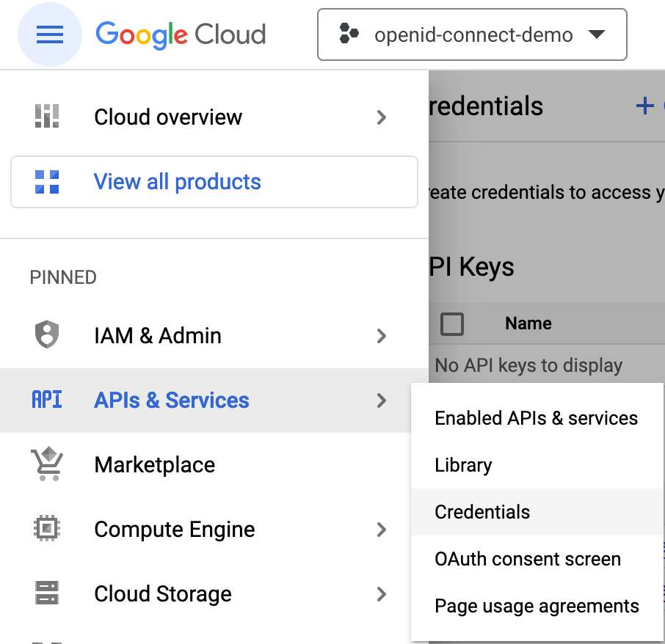Click the APIs & Services API icon
Viewport: 665px width, 644px height.
(47, 400)
